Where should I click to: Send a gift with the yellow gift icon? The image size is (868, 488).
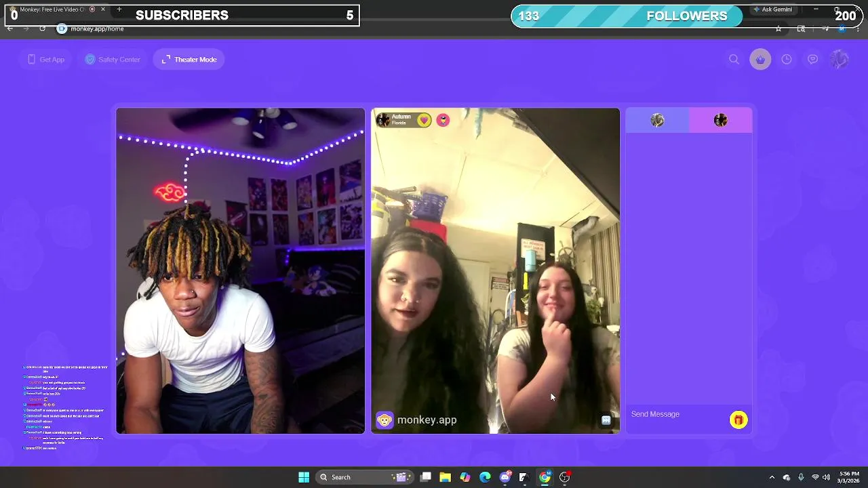[738, 420]
